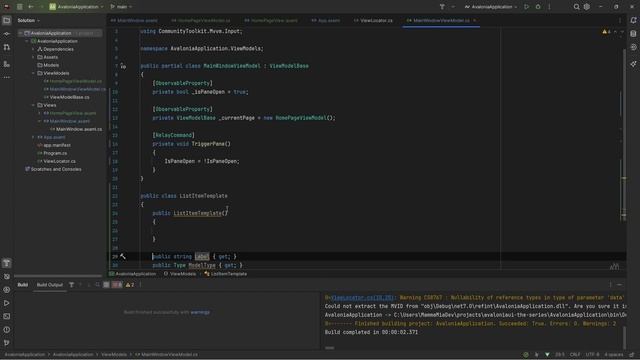640x360 pixels.
Task: Open the ViewLocator.cs link in build output
Action: coord(362,298)
